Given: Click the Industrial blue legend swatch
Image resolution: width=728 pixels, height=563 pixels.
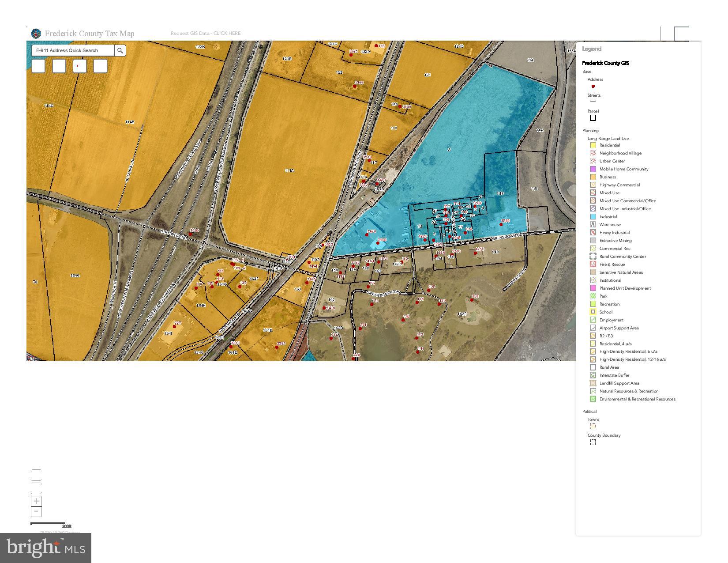Looking at the screenshot, I should (593, 217).
